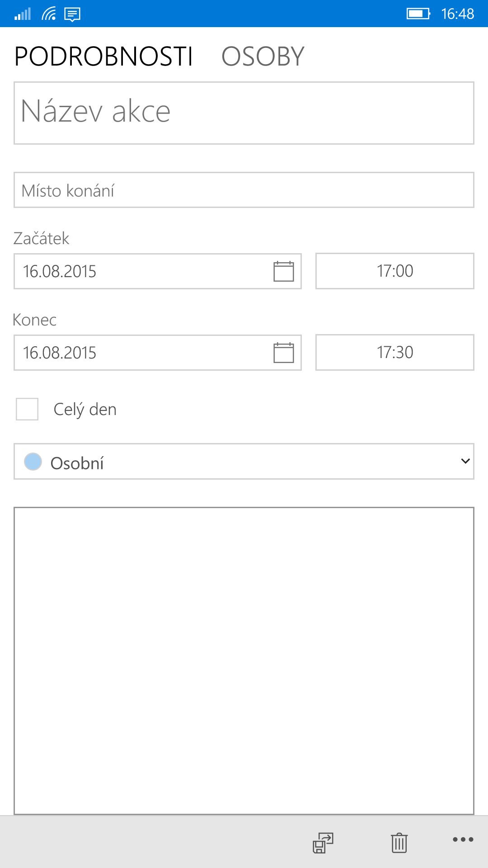This screenshot has width=488, height=868.
Task: Select the start date field 16.08.2015 under Začátek
Action: [x=158, y=271]
